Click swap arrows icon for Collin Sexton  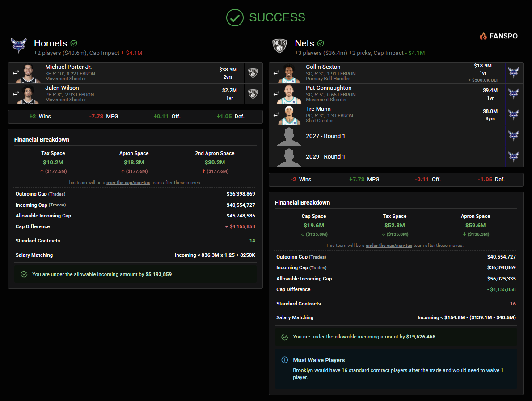(x=277, y=72)
